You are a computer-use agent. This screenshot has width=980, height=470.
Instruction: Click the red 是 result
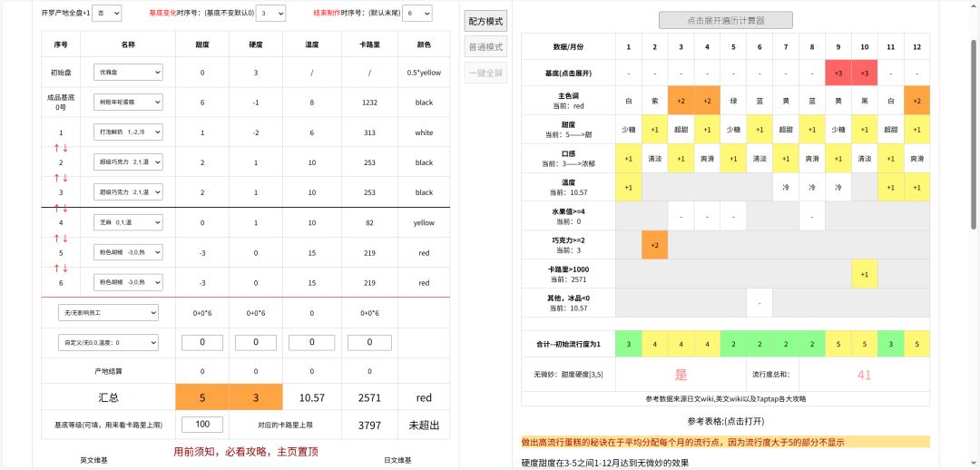pos(681,375)
